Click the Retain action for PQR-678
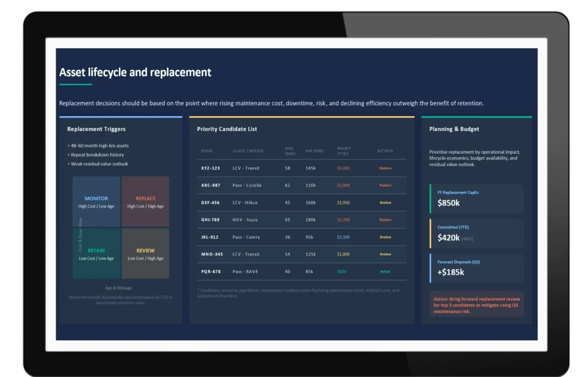 pyautogui.click(x=385, y=271)
